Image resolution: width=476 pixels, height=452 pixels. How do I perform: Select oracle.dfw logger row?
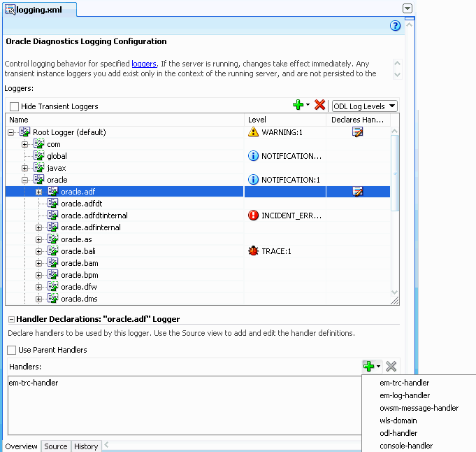pyautogui.click(x=198, y=287)
